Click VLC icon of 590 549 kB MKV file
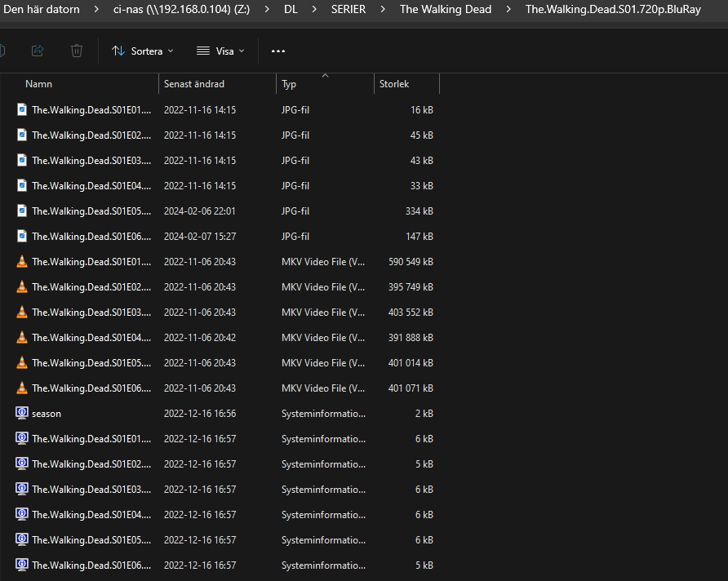This screenshot has height=581, width=728. coord(22,262)
